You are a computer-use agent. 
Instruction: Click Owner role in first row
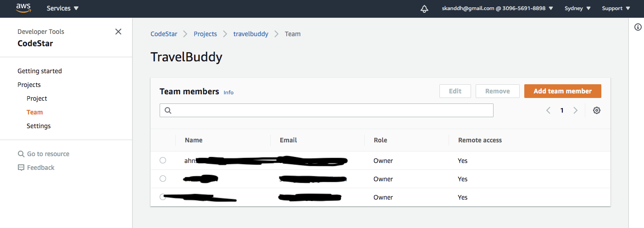(x=383, y=161)
